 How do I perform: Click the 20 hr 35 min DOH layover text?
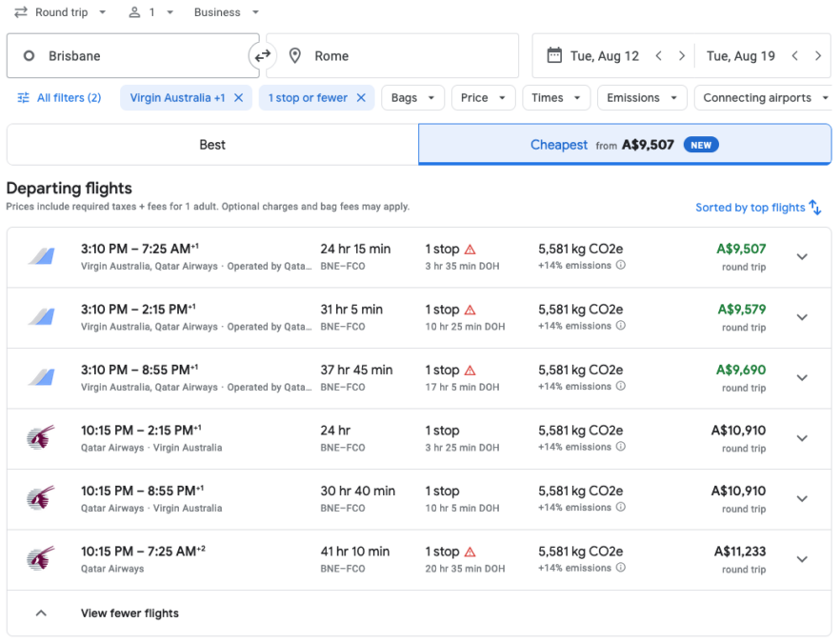tap(465, 569)
